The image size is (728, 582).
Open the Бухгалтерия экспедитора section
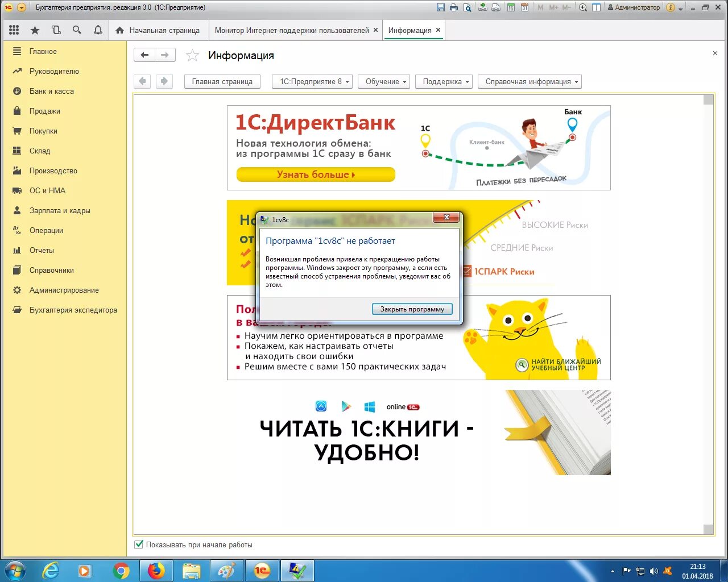[73, 310]
